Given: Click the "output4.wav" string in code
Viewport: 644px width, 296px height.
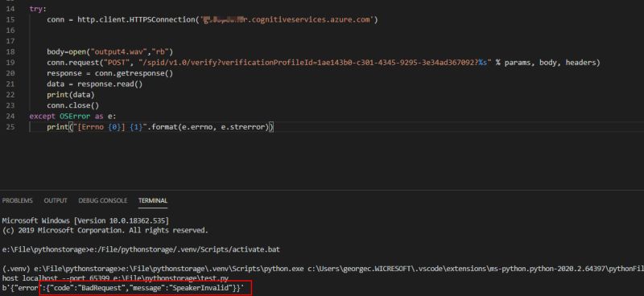Looking at the screenshot, I should 118,51.
